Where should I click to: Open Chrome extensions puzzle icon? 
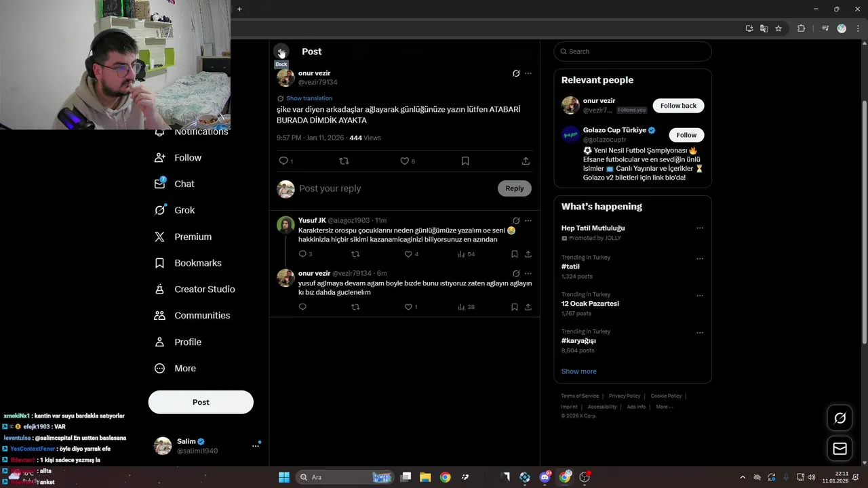[x=801, y=28]
